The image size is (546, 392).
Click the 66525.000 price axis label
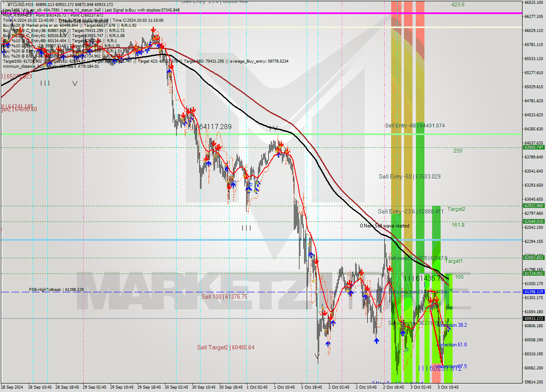click(534, 3)
